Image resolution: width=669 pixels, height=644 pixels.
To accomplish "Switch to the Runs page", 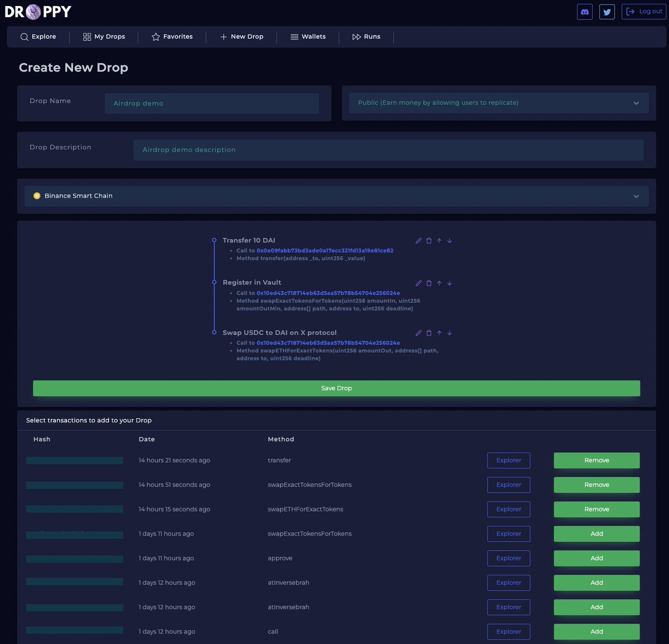I will (366, 37).
